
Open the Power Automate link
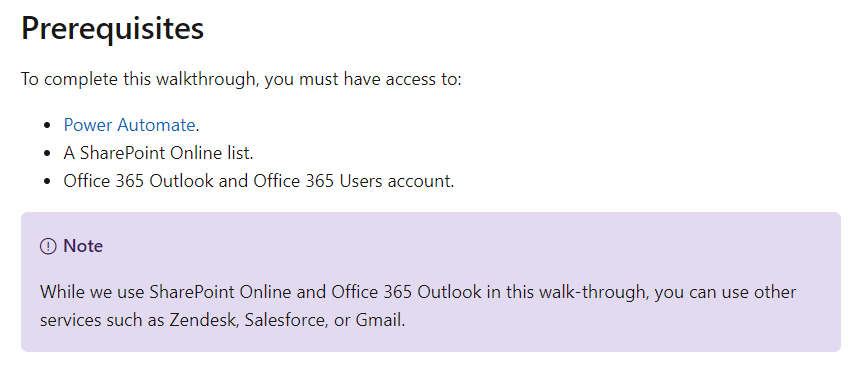pyautogui.click(x=129, y=125)
